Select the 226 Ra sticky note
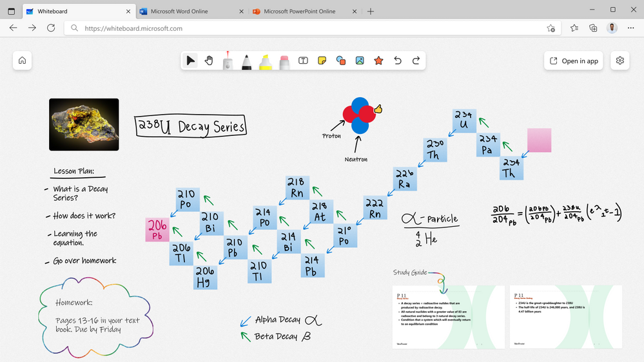The image size is (644, 362). click(405, 179)
